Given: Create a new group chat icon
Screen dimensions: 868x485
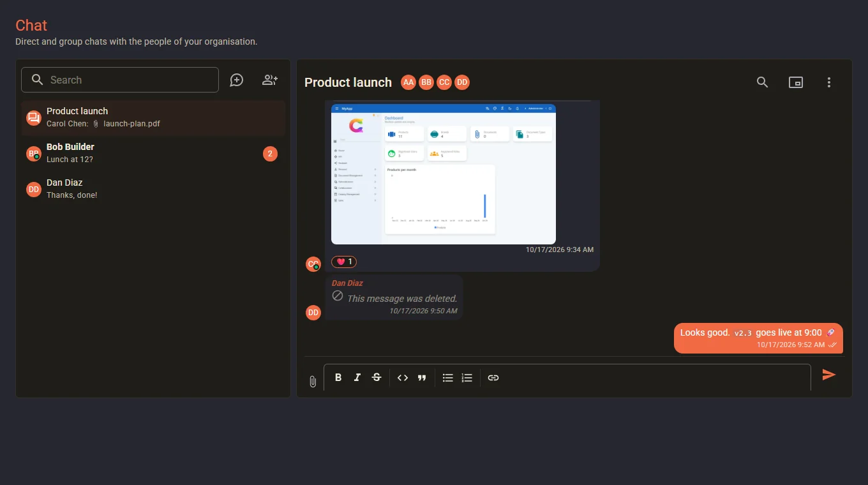Looking at the screenshot, I should pos(270,80).
